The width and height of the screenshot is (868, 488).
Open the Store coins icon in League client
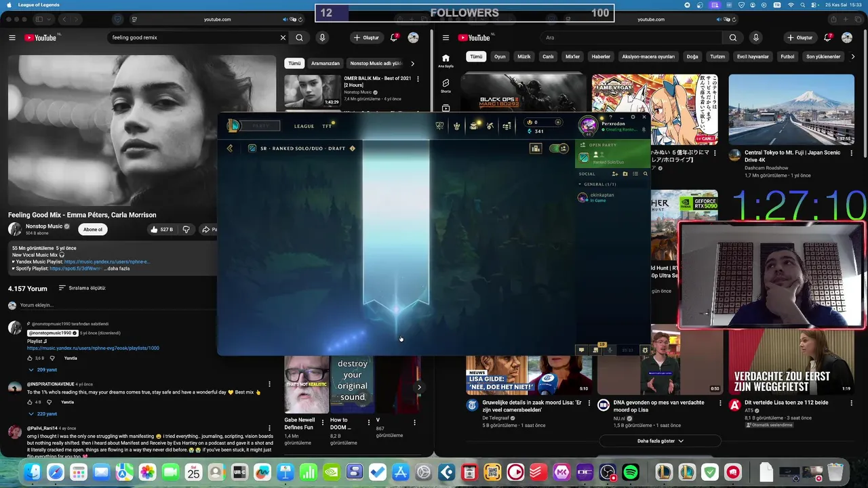507,125
